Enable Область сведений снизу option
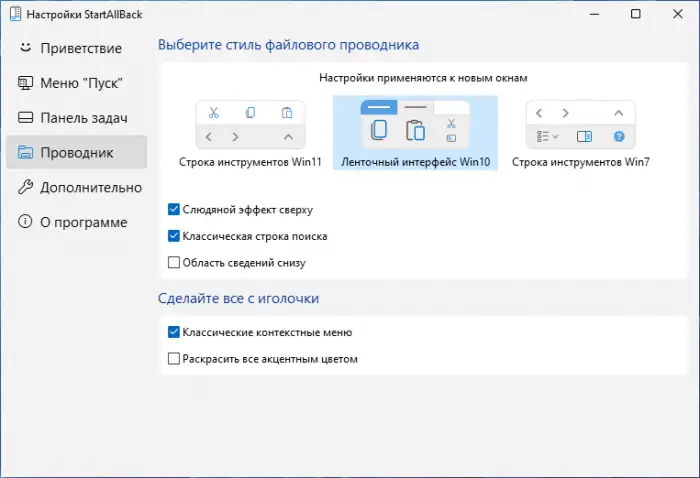 [175, 263]
